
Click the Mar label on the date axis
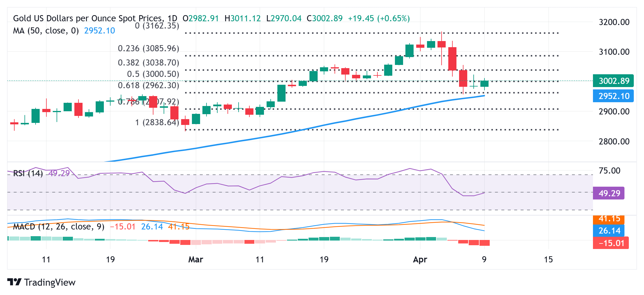pos(195,259)
